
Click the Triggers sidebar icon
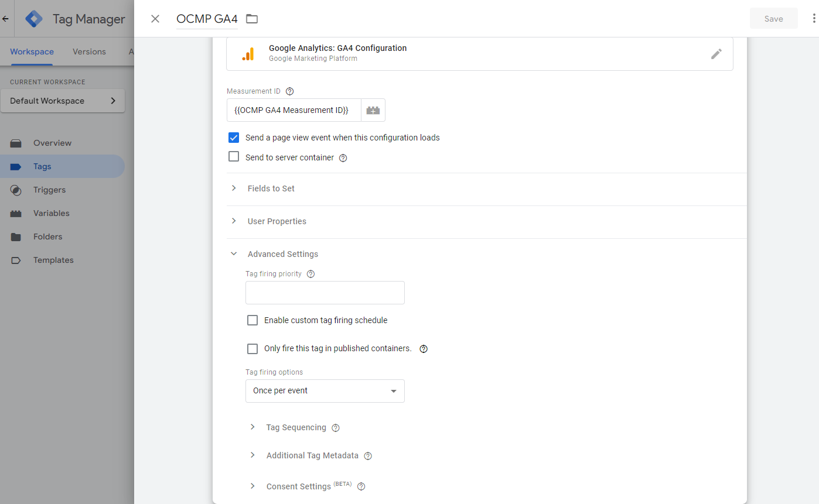(x=16, y=190)
